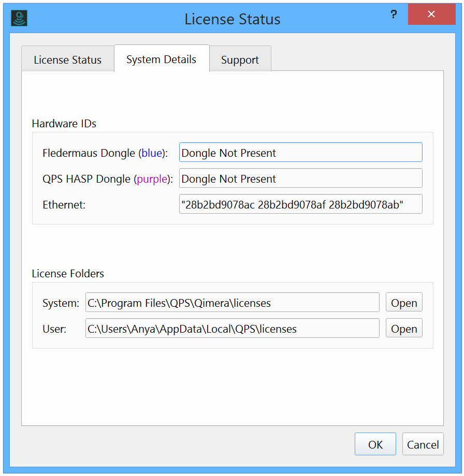Switch to the License Status tab
The width and height of the screenshot is (464, 476).
pyautogui.click(x=68, y=59)
